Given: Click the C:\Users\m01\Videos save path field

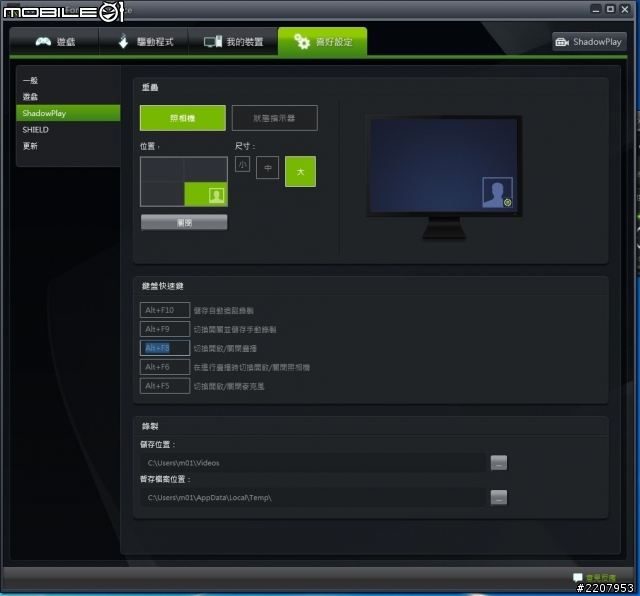Looking at the screenshot, I should (313, 463).
